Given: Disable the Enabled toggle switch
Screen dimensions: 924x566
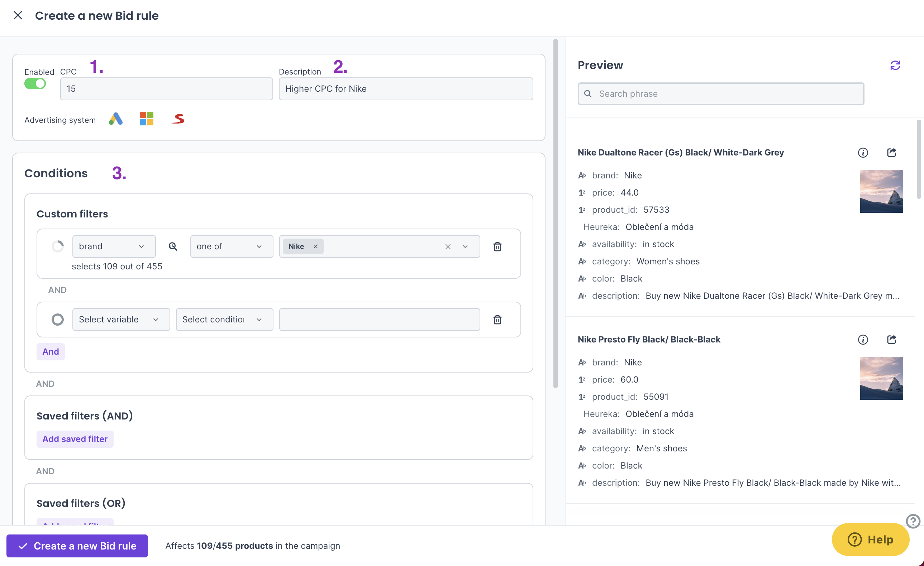Looking at the screenshot, I should 35,83.
